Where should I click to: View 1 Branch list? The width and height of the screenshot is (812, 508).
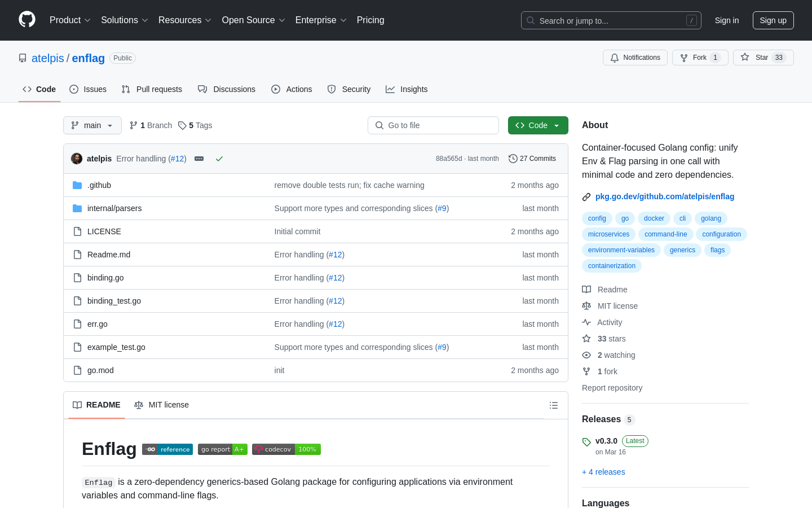coord(151,125)
